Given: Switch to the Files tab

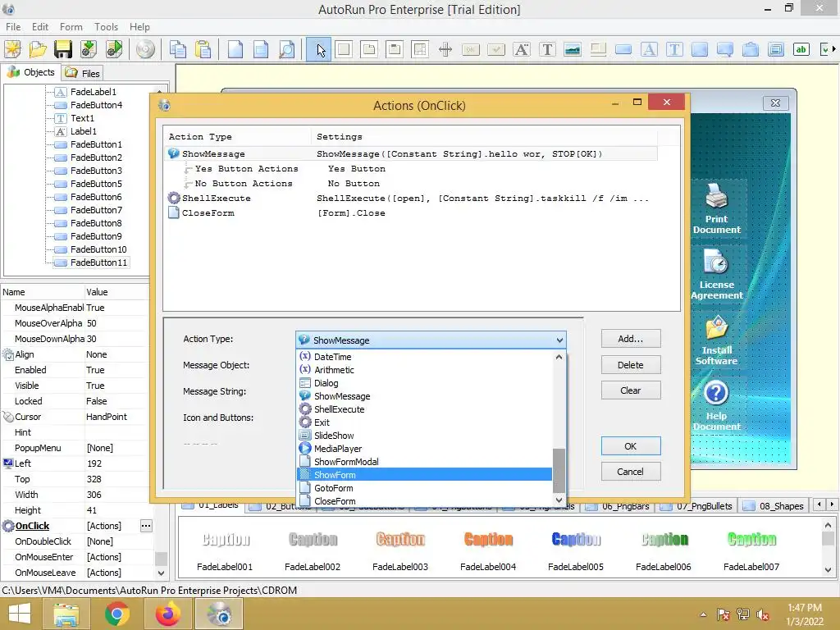Looking at the screenshot, I should pyautogui.click(x=83, y=73).
